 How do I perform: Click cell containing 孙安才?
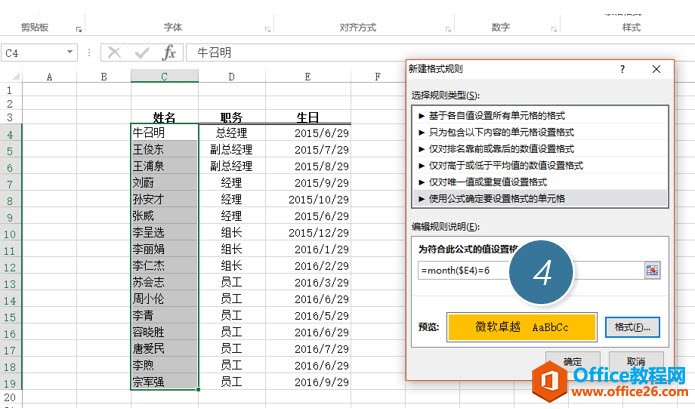[x=164, y=199]
